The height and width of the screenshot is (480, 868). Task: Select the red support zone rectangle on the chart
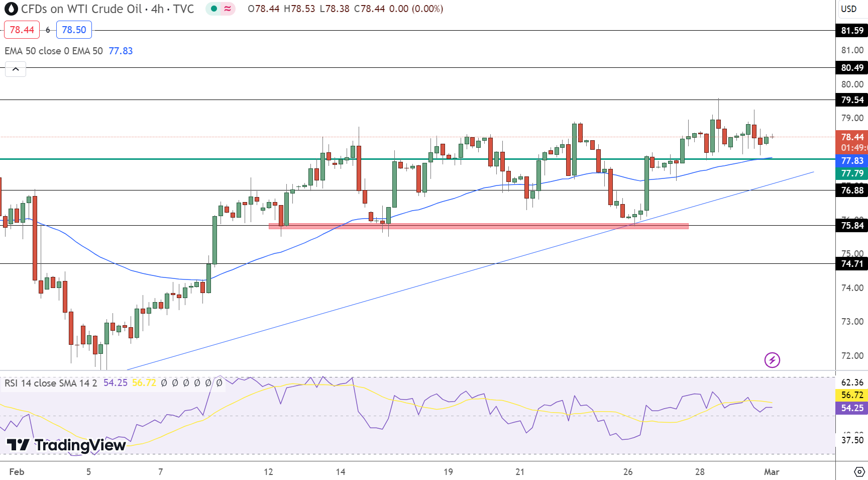tap(477, 226)
